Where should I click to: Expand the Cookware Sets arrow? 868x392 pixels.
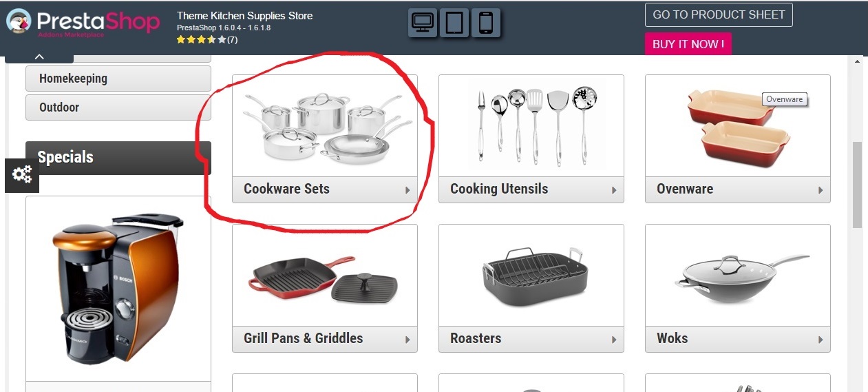pyautogui.click(x=407, y=190)
